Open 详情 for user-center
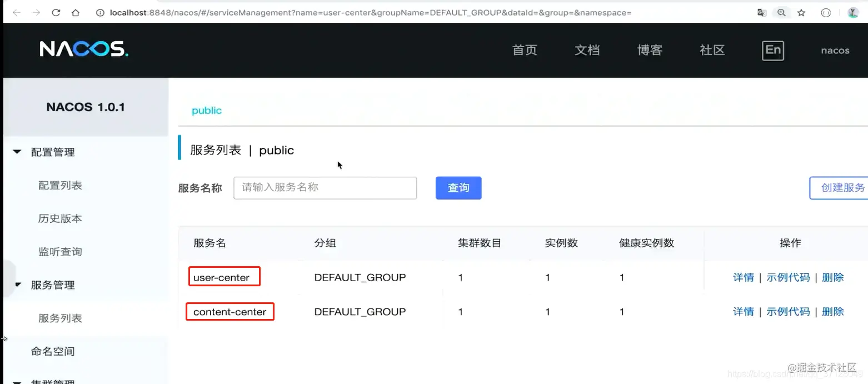The height and width of the screenshot is (384, 868). [744, 277]
